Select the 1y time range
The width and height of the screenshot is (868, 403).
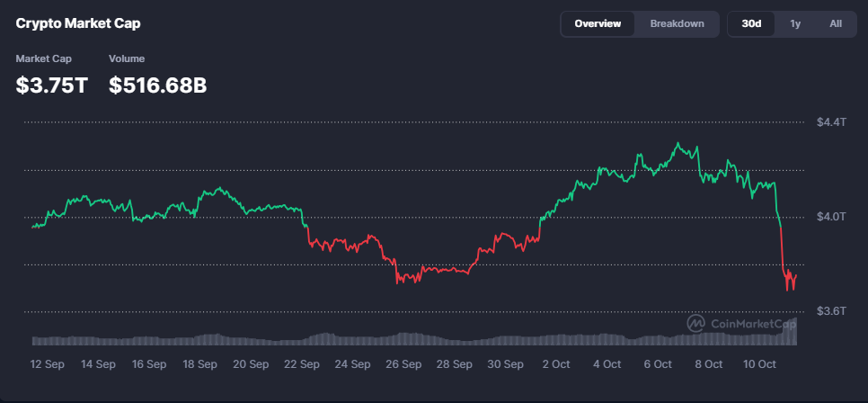(795, 23)
